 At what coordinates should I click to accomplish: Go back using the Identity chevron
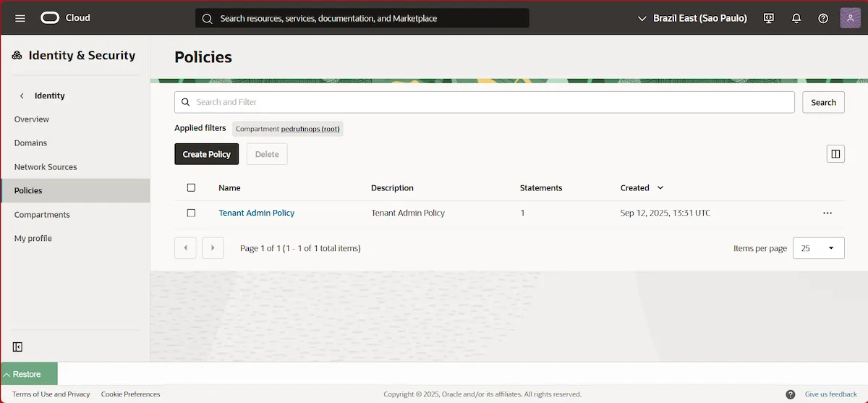pyautogui.click(x=22, y=96)
